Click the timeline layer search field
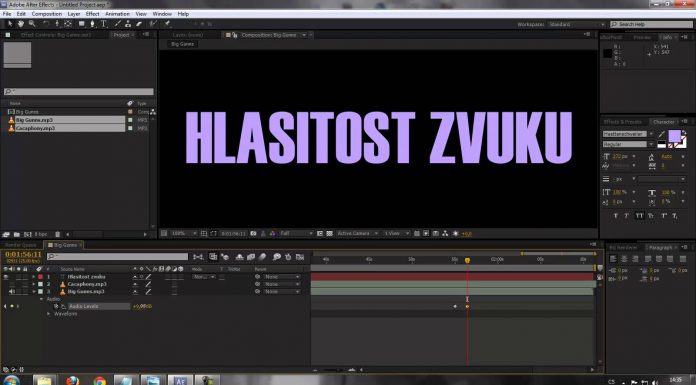This screenshot has width=696, height=385. [x=118, y=257]
